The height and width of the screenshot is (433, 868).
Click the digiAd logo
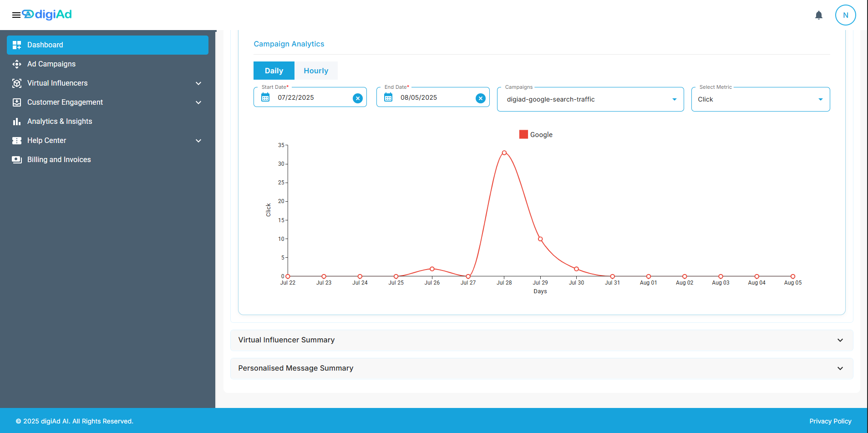(x=47, y=15)
